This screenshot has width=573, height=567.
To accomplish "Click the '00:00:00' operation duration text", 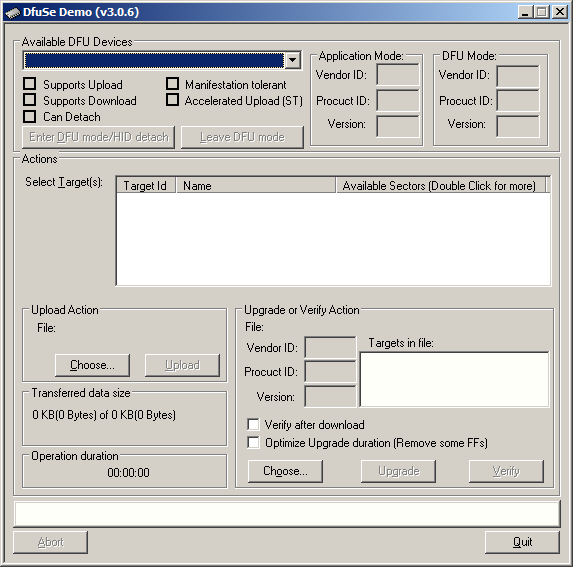I will click(128, 473).
